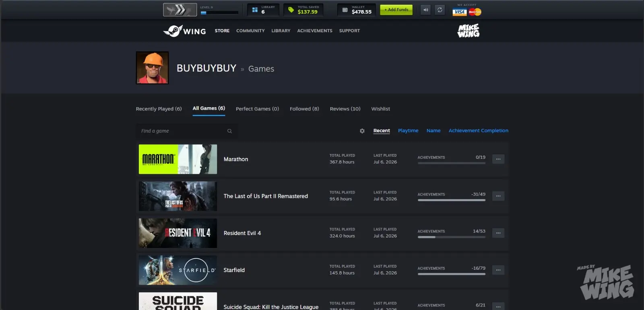Click the Find a game search field
The width and height of the screenshot is (644, 310).
click(187, 131)
